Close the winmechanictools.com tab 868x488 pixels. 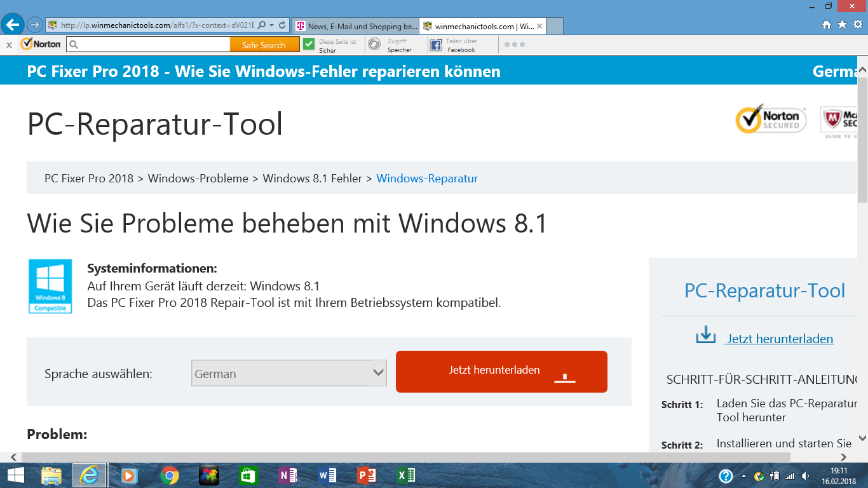[x=539, y=26]
